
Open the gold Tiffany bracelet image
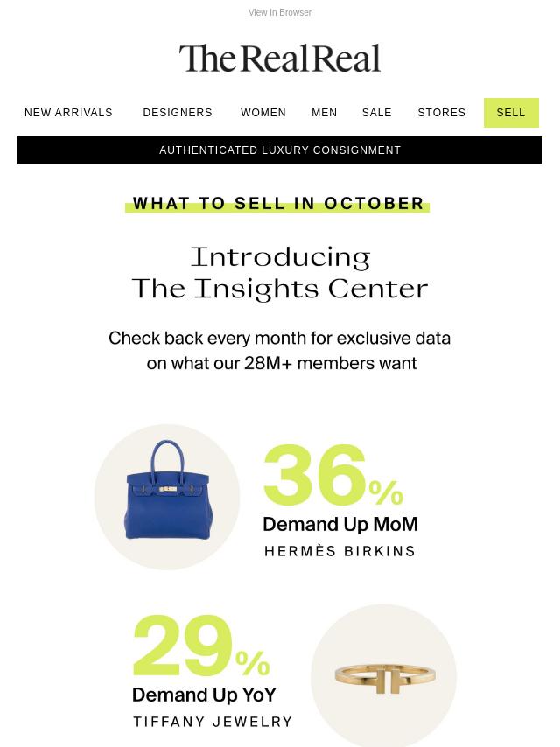click(383, 676)
